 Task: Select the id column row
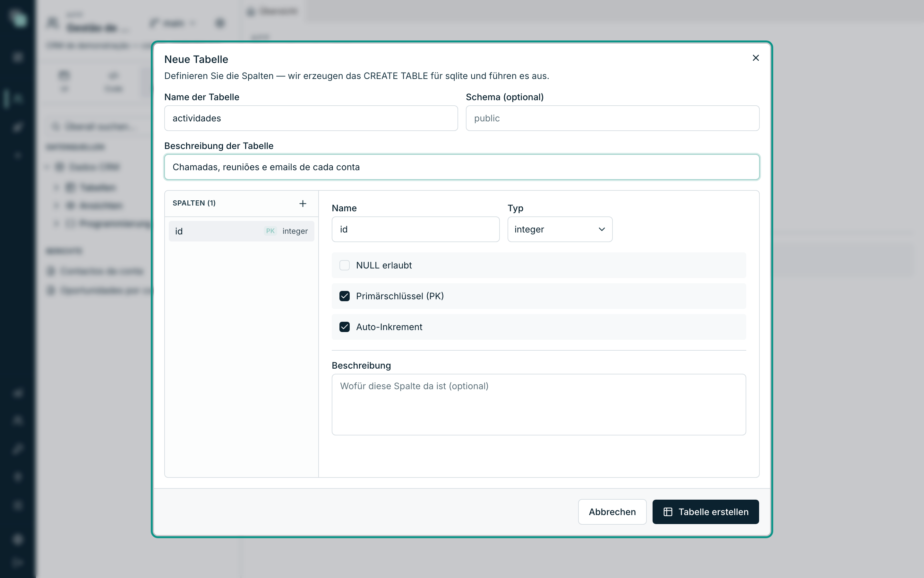[241, 231]
